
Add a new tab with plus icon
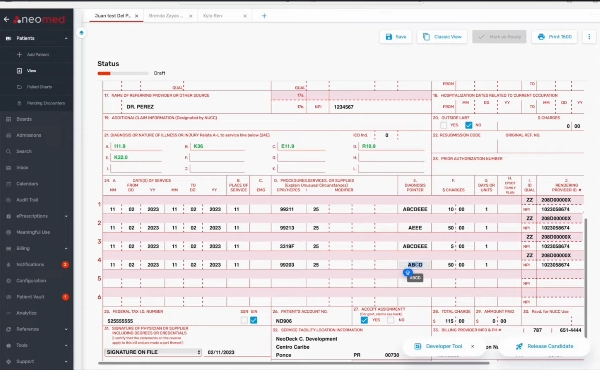coord(264,16)
